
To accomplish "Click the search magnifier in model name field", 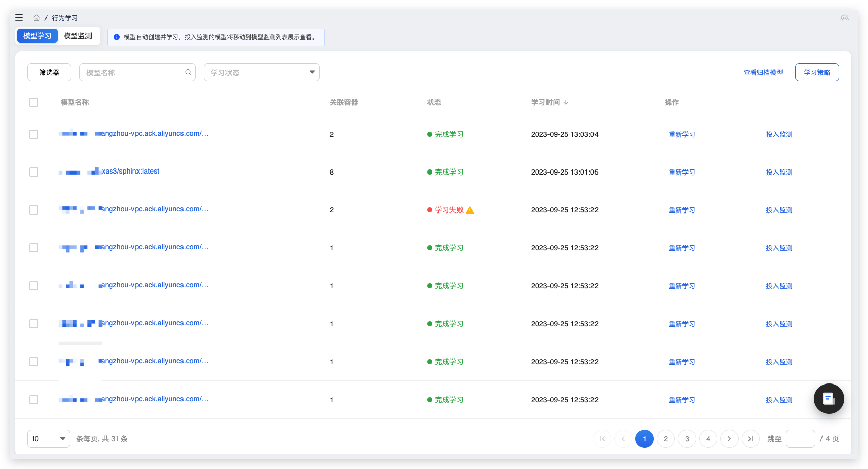I will (x=188, y=72).
